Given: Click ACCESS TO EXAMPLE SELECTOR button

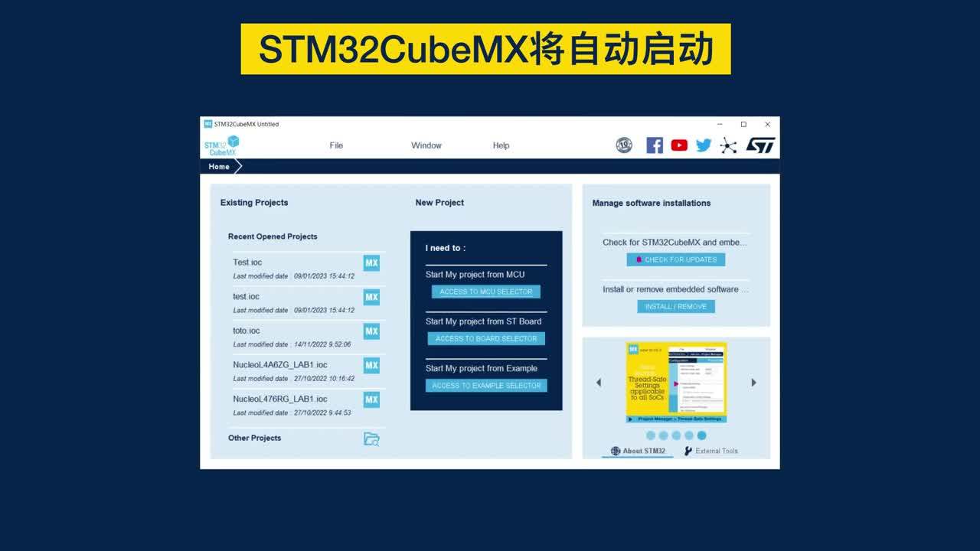Looking at the screenshot, I should point(486,386).
